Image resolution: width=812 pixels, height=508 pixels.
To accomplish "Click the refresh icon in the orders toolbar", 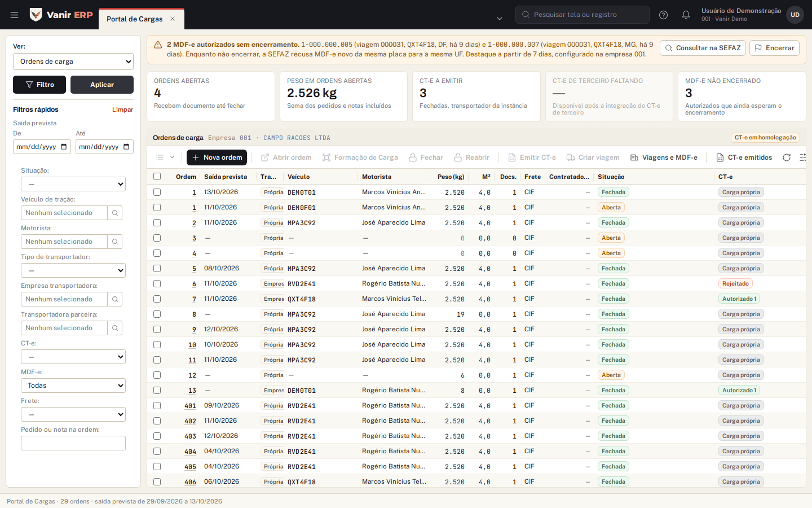I will coord(787,157).
